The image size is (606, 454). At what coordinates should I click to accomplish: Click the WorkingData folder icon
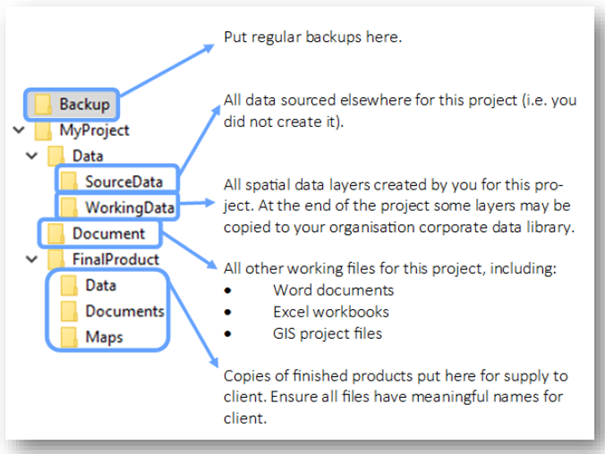(x=69, y=207)
